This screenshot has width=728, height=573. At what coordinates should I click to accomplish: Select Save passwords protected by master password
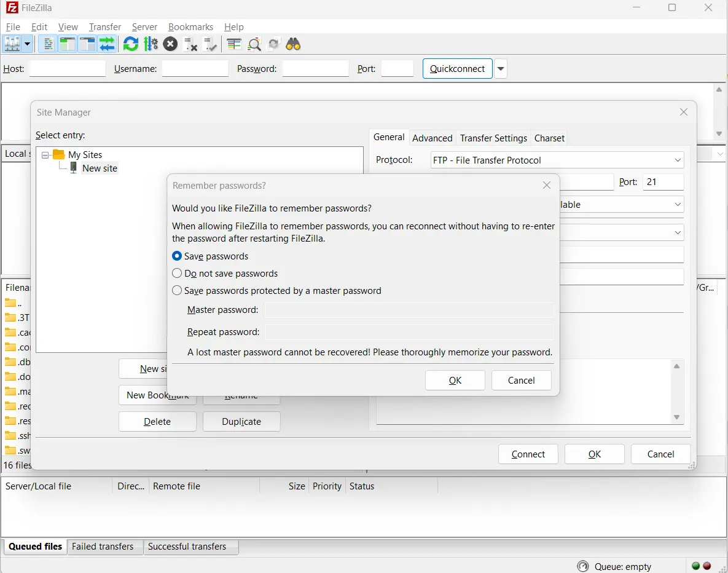click(x=177, y=290)
